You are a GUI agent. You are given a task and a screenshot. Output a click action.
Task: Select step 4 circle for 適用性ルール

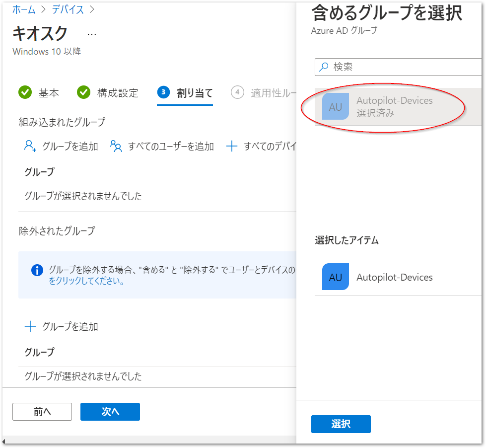click(x=238, y=92)
